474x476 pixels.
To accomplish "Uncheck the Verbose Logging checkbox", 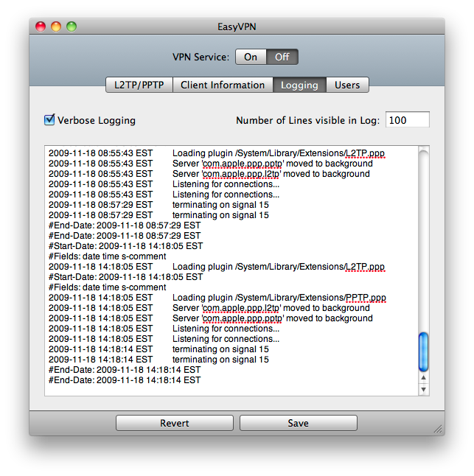I will (49, 120).
